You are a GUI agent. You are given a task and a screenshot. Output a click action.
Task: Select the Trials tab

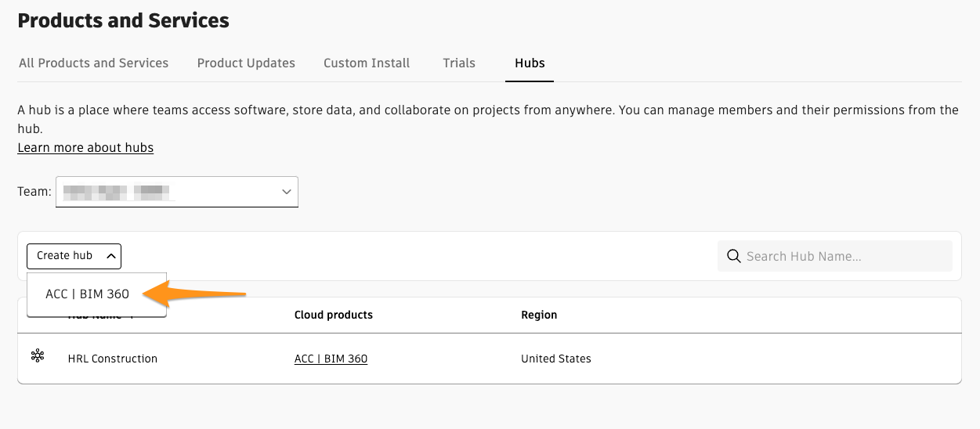pos(459,63)
